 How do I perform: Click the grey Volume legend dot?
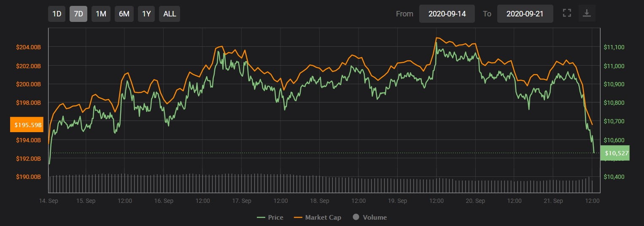(x=356, y=218)
